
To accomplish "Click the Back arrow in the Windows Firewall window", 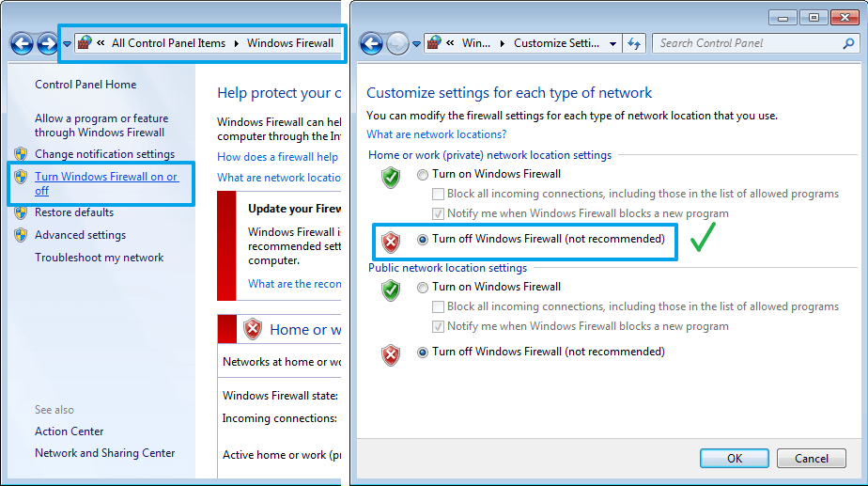I will (23, 43).
